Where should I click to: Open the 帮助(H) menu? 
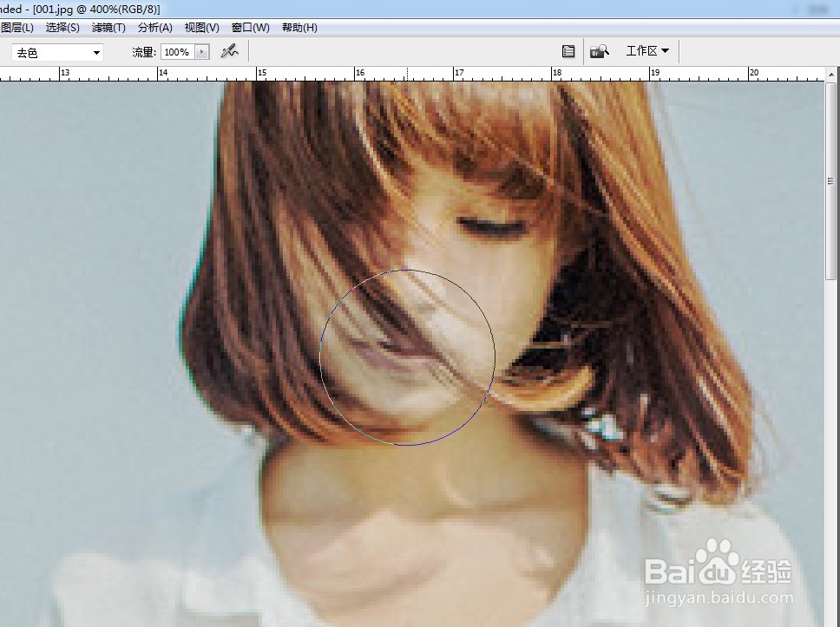[x=299, y=27]
